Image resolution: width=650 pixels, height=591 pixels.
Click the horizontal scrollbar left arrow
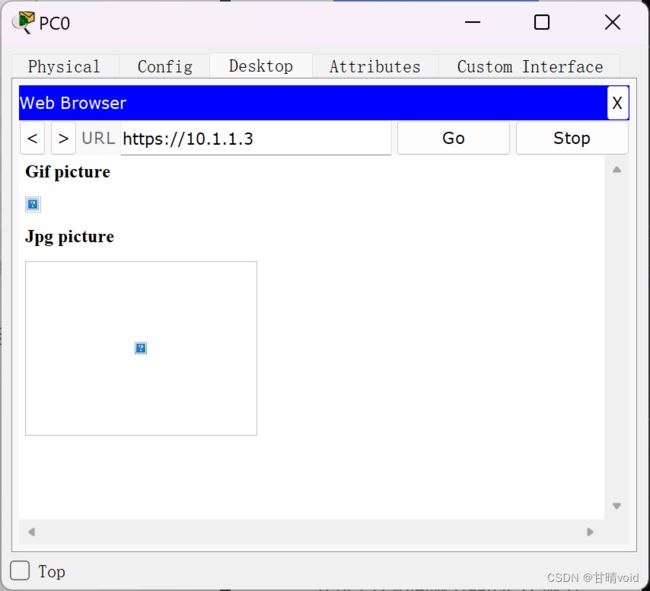31,532
